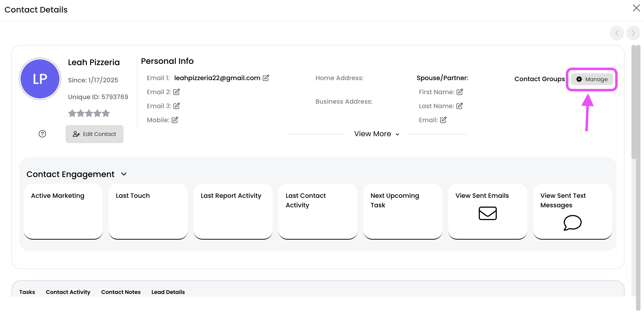Switch to the Contact Activity tab

pos(68,292)
